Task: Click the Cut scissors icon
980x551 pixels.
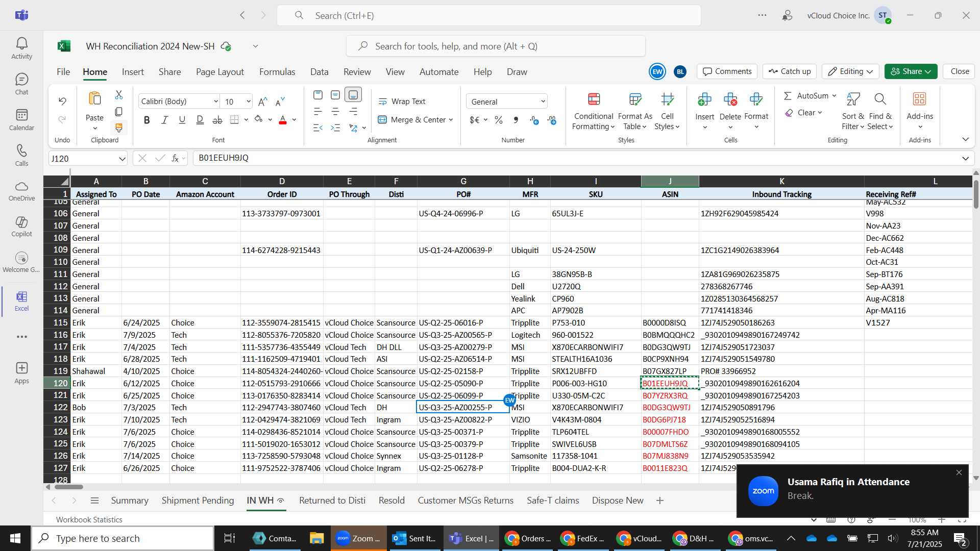Action: (119, 95)
